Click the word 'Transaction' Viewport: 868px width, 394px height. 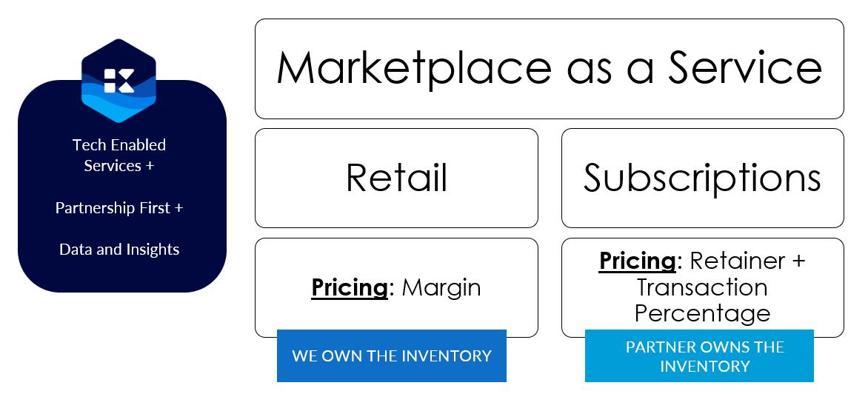coord(702,287)
